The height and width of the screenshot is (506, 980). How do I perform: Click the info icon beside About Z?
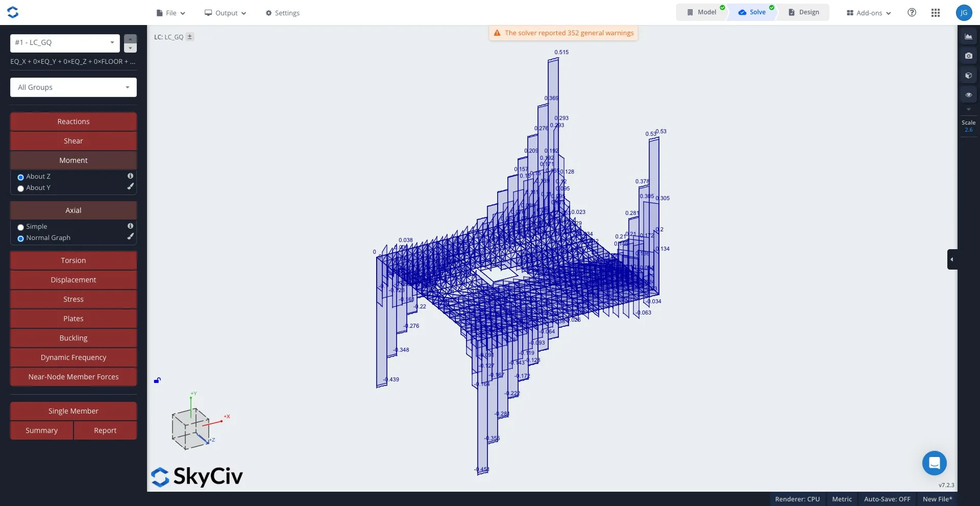(x=130, y=176)
